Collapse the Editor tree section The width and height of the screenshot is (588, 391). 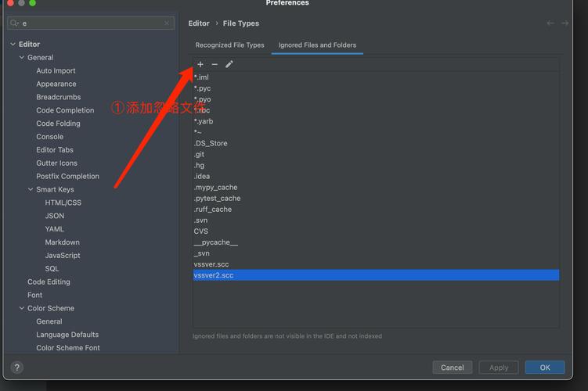[x=13, y=45]
